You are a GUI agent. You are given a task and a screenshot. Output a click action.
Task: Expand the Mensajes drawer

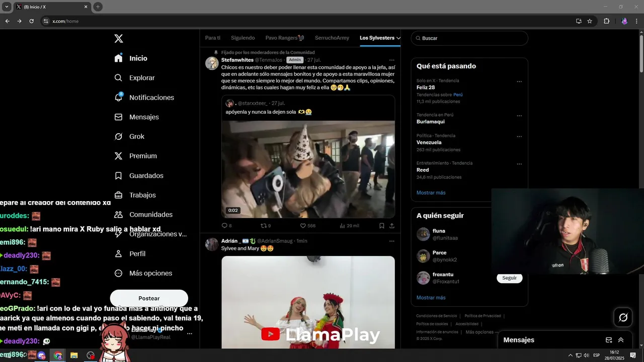point(621,340)
